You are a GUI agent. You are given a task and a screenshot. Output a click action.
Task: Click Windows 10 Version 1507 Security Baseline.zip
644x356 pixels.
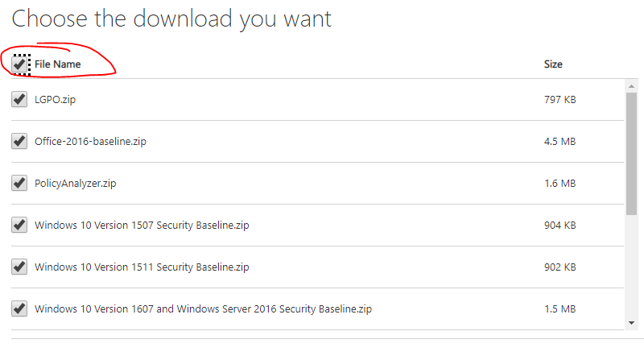point(142,226)
